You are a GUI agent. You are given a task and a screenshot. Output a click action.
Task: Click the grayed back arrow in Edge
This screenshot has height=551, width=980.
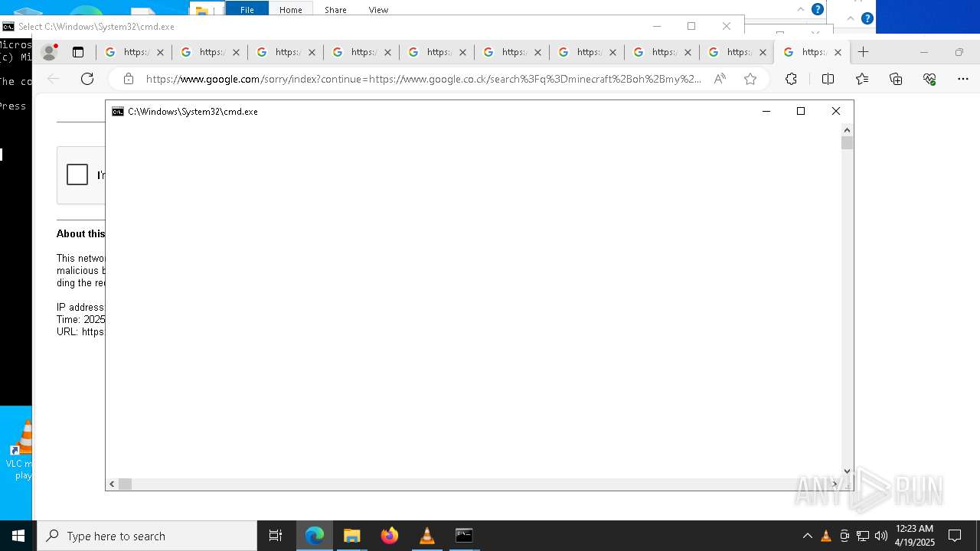tap(53, 79)
